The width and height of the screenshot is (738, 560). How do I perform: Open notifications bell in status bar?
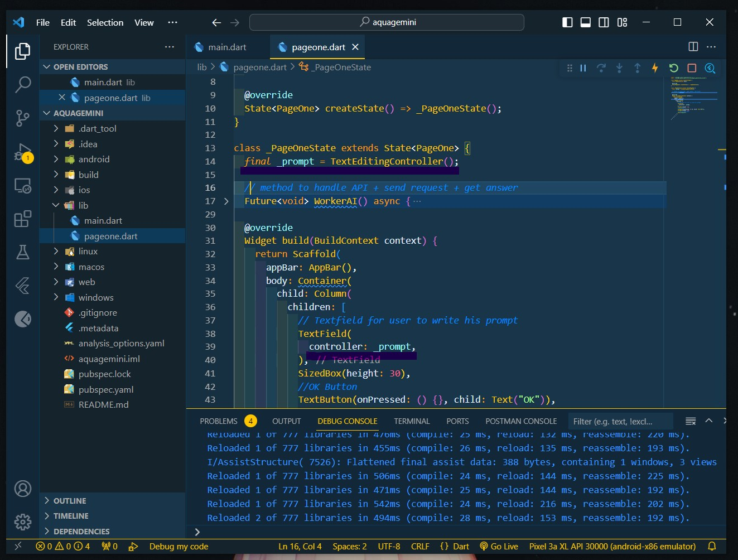tap(712, 546)
